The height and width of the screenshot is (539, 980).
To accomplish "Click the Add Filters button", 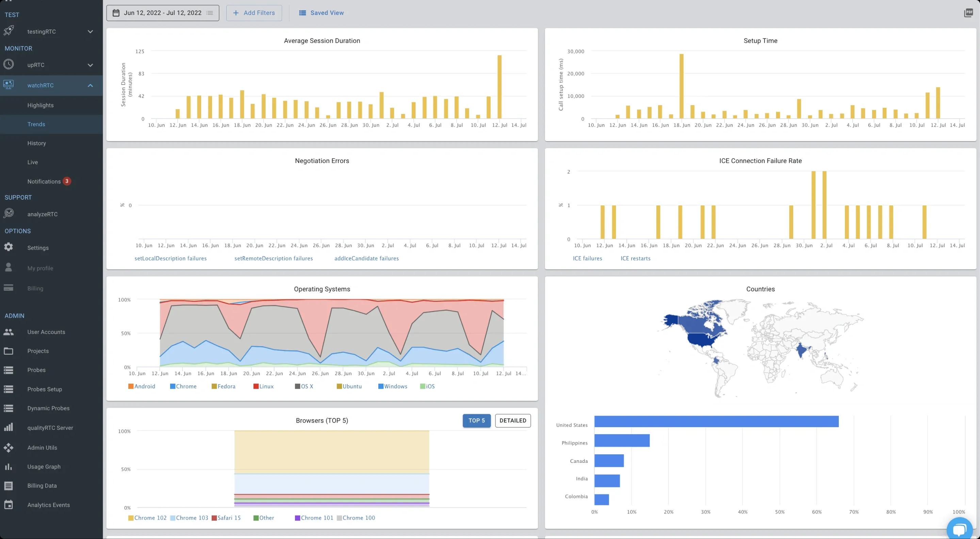I will (x=254, y=13).
